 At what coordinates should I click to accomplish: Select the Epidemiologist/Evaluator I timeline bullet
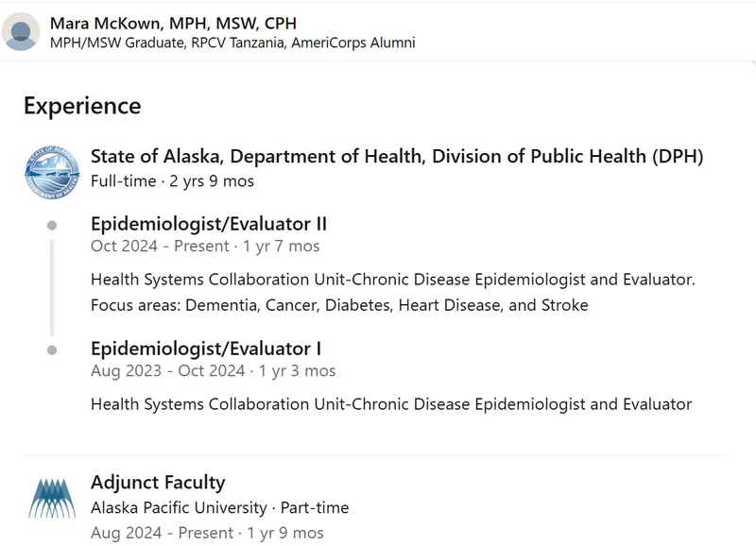click(x=52, y=350)
